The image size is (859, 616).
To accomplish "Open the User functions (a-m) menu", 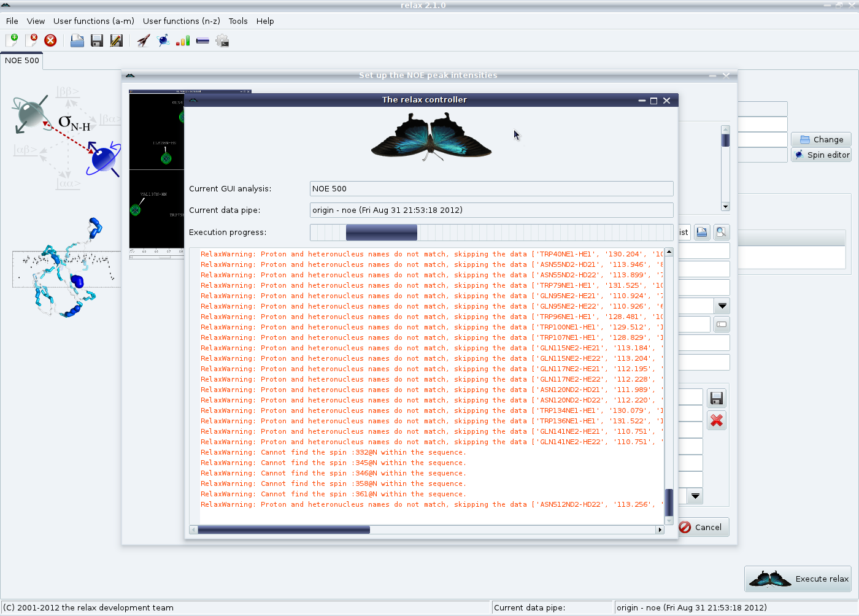I will (x=93, y=21).
